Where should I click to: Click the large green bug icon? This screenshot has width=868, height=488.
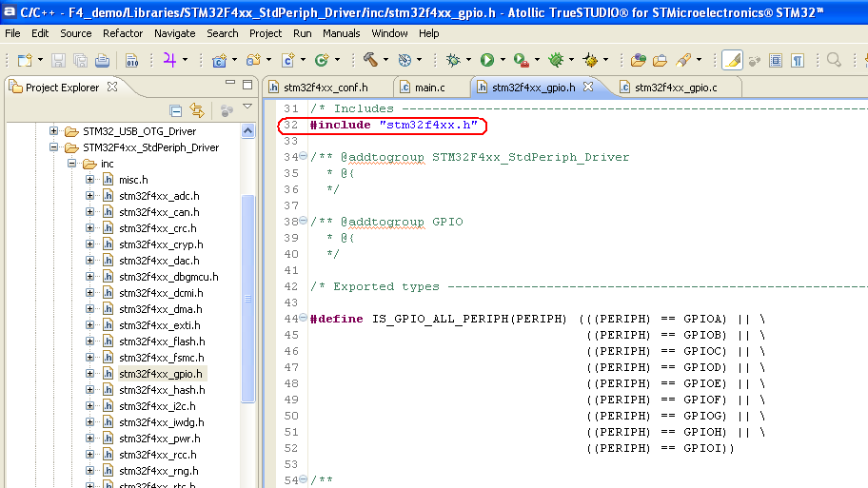(x=556, y=60)
